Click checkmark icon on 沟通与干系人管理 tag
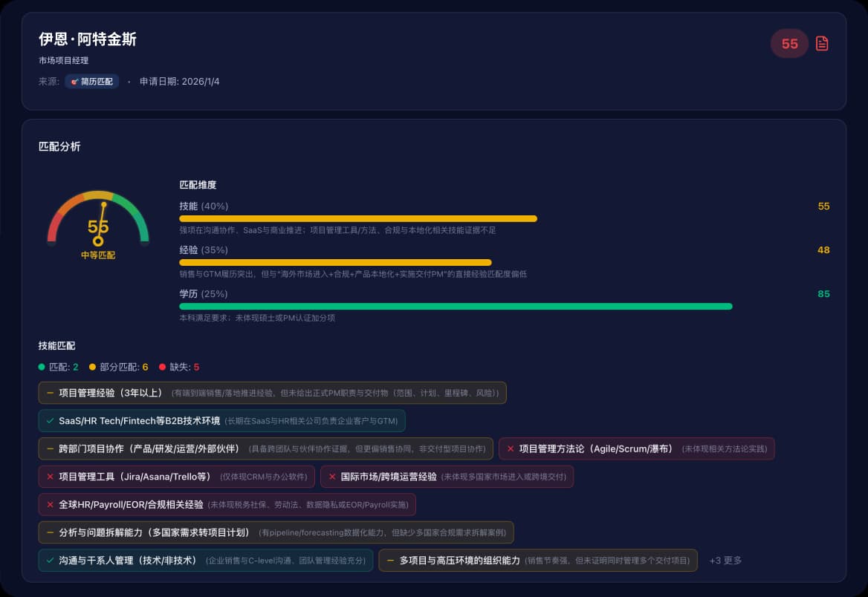This screenshot has height=597, width=868. coord(50,561)
